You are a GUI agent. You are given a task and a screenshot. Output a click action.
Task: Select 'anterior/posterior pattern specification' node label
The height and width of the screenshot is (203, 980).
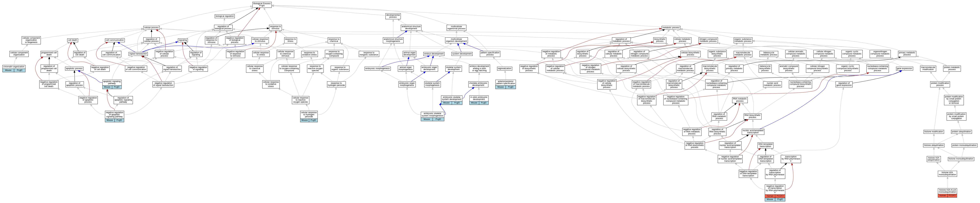(506, 83)
